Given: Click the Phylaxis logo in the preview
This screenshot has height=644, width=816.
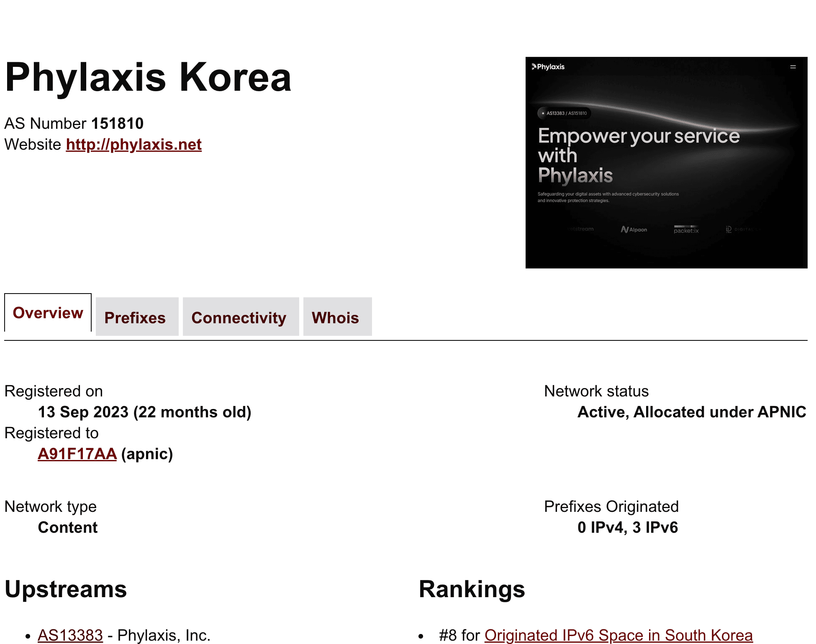Looking at the screenshot, I should [x=548, y=67].
